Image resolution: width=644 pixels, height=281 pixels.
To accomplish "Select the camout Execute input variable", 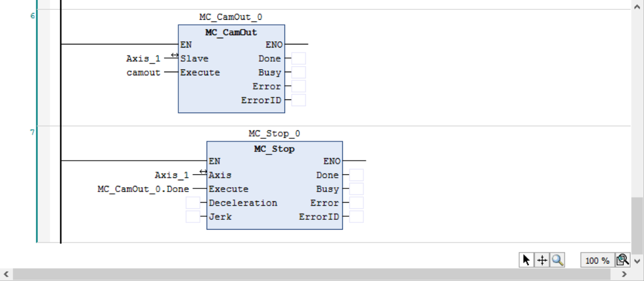I will (x=144, y=72).
